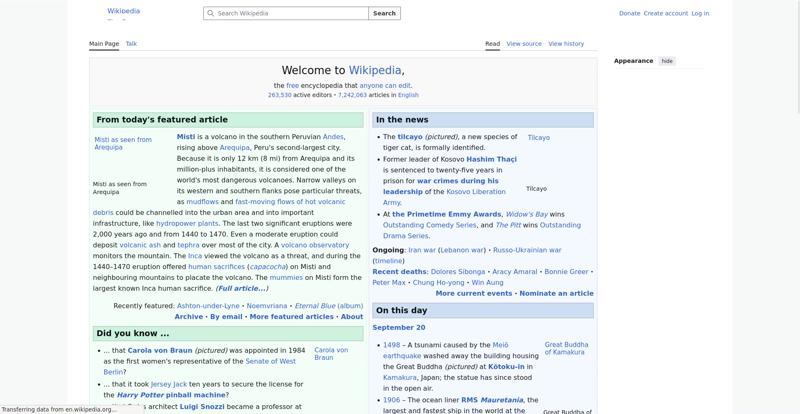The width and height of the screenshot is (800, 414).
Task: Open the Outstanding Drama Series link
Action: point(482,231)
